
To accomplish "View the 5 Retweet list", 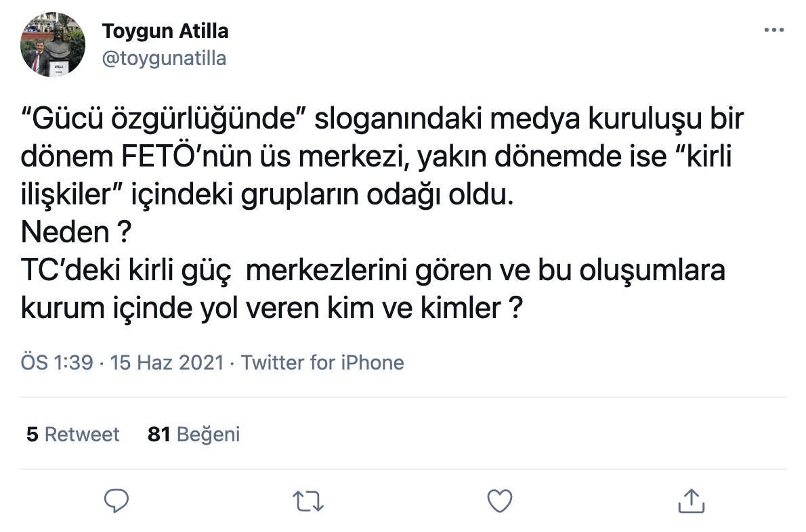I will pyautogui.click(x=72, y=434).
